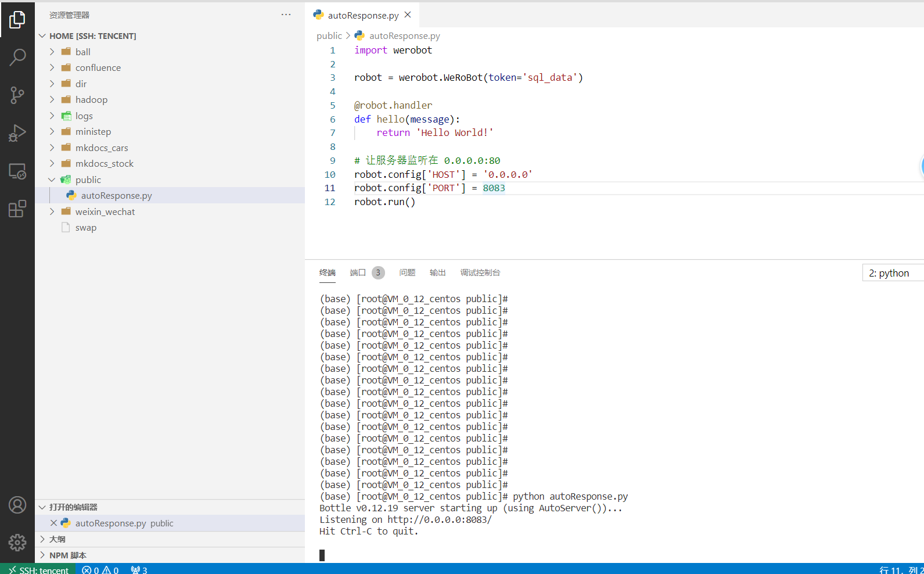
Task: Click the public folder icon
Action: coord(66,180)
